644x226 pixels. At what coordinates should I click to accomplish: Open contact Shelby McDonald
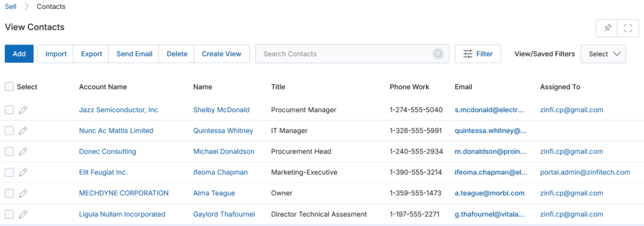221,110
